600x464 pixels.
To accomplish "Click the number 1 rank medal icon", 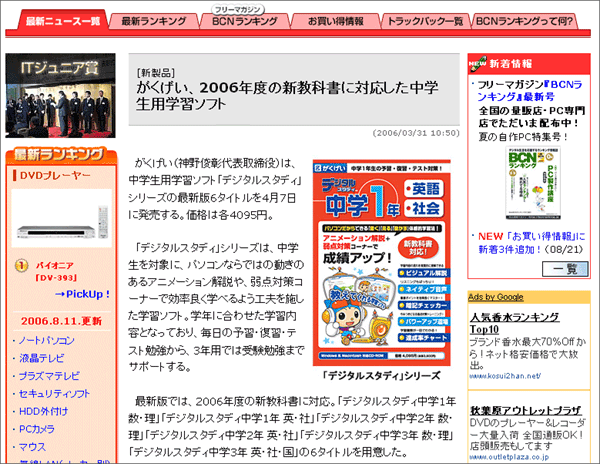I will pyautogui.click(x=21, y=265).
